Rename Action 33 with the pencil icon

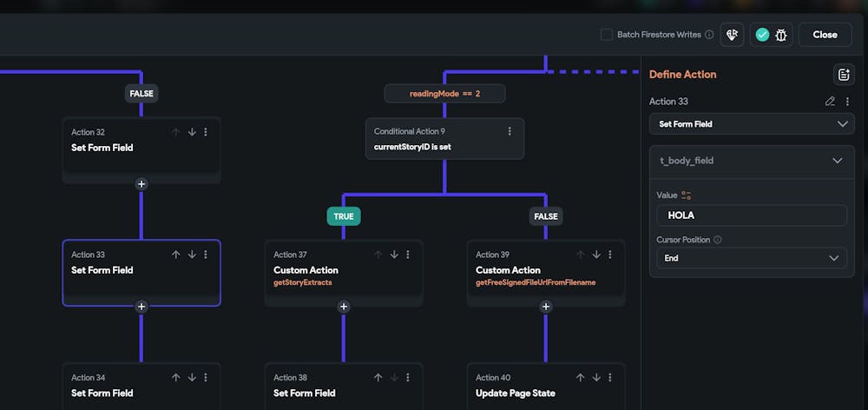830,102
